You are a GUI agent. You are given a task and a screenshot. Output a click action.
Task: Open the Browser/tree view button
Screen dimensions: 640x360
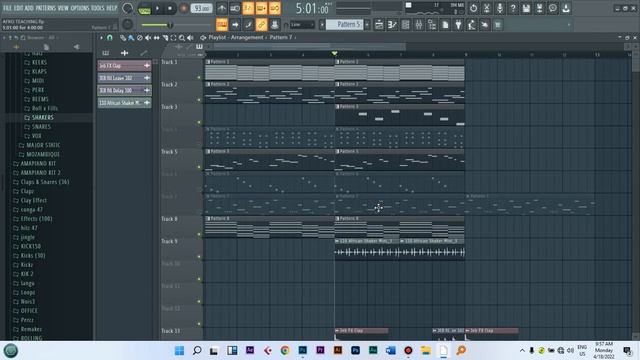coord(432,25)
